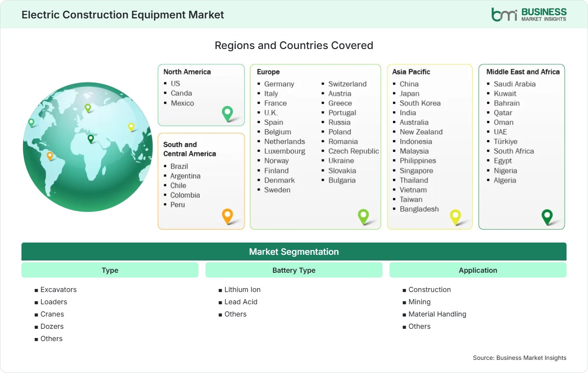This screenshot has width=588, height=373.
Task: Click 'New Zealand' in the Asia Pacific list
Action: coord(421,132)
